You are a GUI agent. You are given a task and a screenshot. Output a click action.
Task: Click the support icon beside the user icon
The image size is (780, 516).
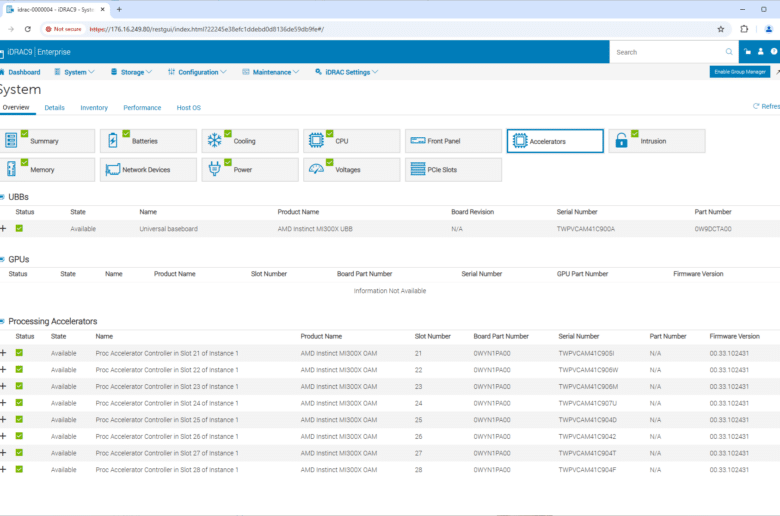pyautogui.click(x=747, y=52)
